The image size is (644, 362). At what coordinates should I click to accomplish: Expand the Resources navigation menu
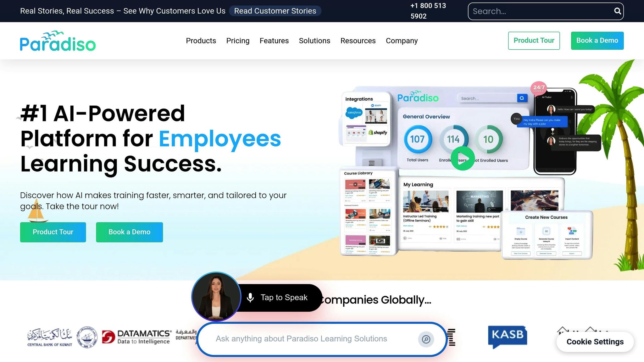358,41
